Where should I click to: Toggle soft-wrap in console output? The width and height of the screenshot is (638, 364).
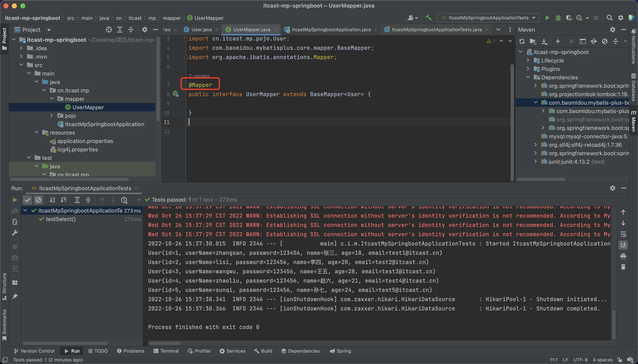coord(623,234)
